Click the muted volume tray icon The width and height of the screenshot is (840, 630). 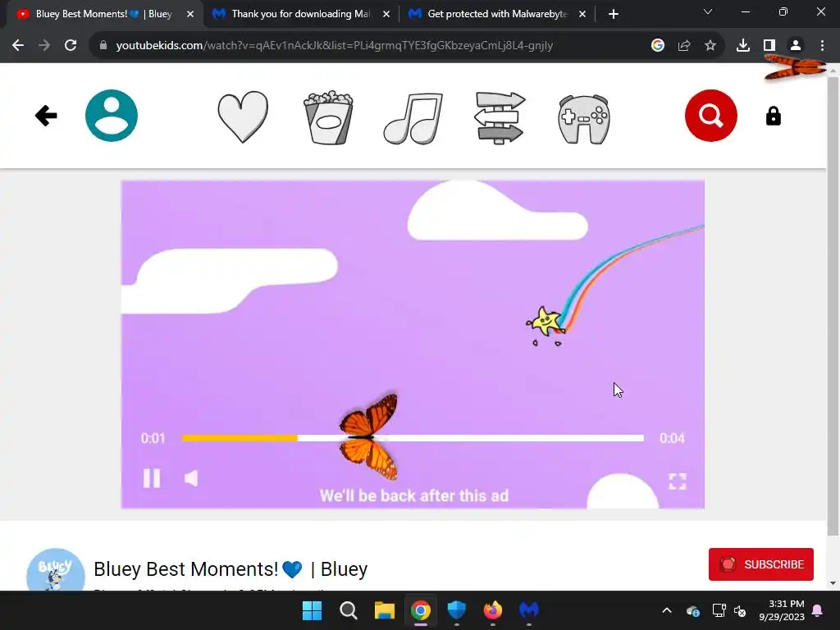coord(741,610)
